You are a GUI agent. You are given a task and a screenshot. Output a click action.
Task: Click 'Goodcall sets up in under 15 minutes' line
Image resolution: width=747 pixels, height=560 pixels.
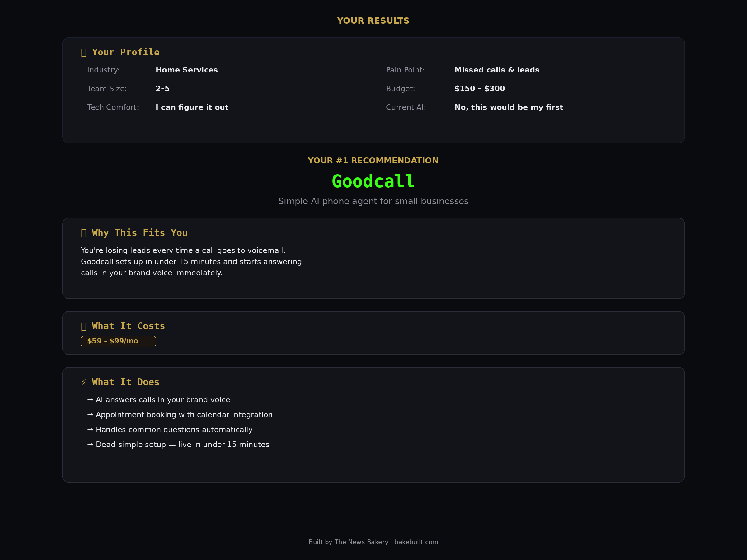coord(191,262)
